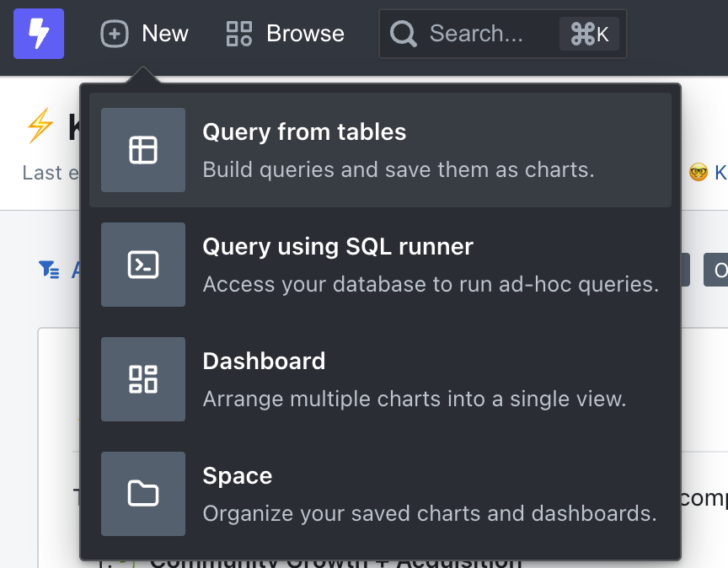This screenshot has height=568, width=728.
Task: Click the Dashboard tiles icon in the menu
Action: tap(142, 379)
